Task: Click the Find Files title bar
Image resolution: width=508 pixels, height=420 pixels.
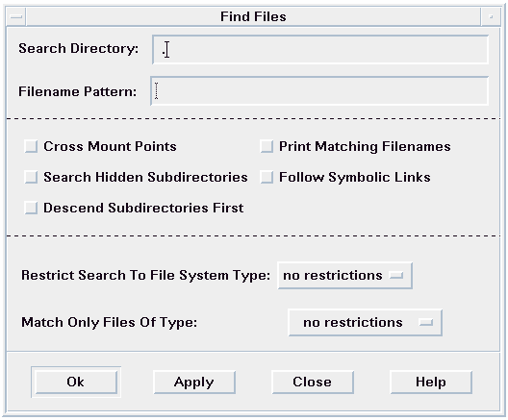Action: [x=253, y=16]
